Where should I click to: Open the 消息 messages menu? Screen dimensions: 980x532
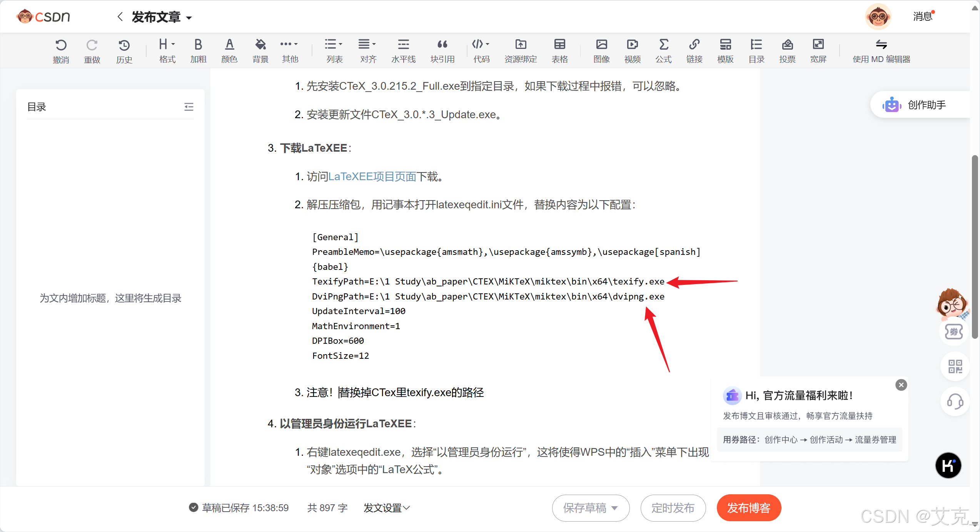point(922,17)
